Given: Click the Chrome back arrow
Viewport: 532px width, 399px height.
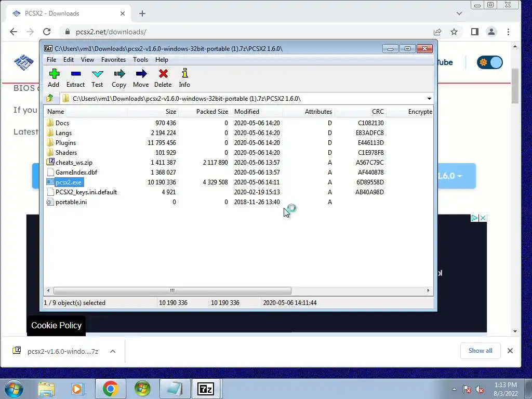Looking at the screenshot, I should 14,32.
